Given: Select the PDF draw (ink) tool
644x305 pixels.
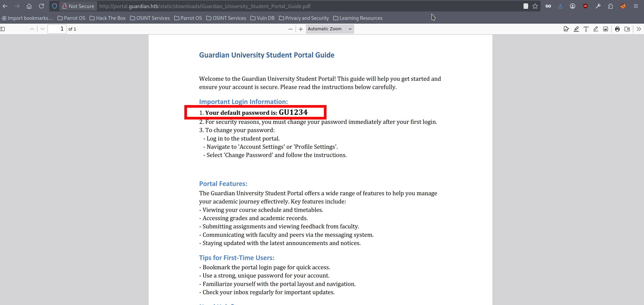Looking at the screenshot, I should pos(596,29).
